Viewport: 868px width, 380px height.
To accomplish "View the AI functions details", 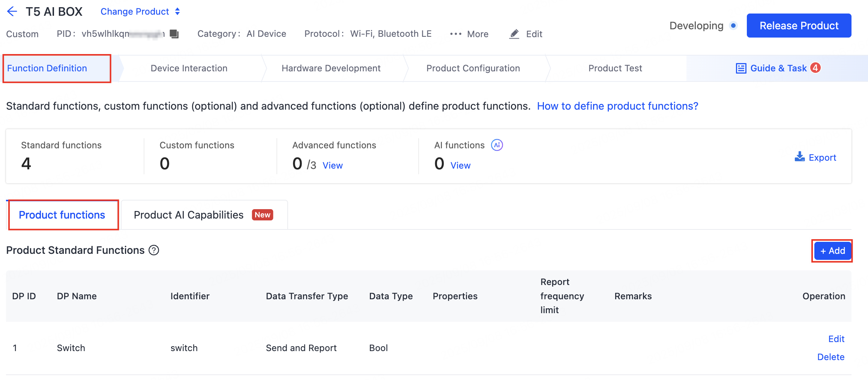I will [460, 166].
